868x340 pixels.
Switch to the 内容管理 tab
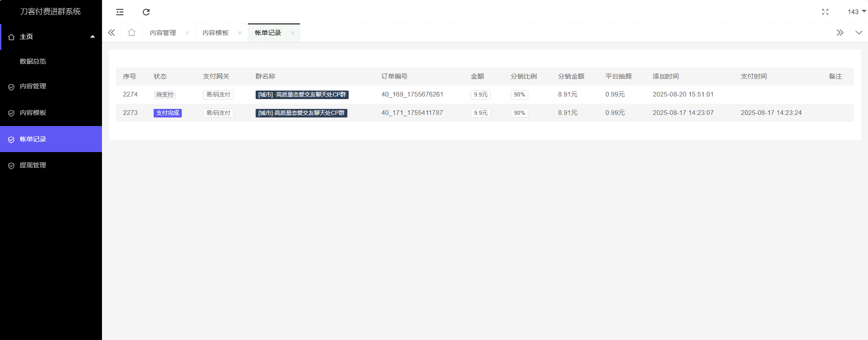click(x=163, y=33)
